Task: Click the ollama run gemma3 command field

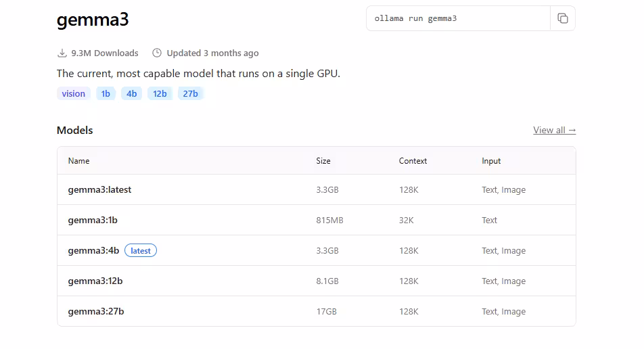Action: (458, 18)
